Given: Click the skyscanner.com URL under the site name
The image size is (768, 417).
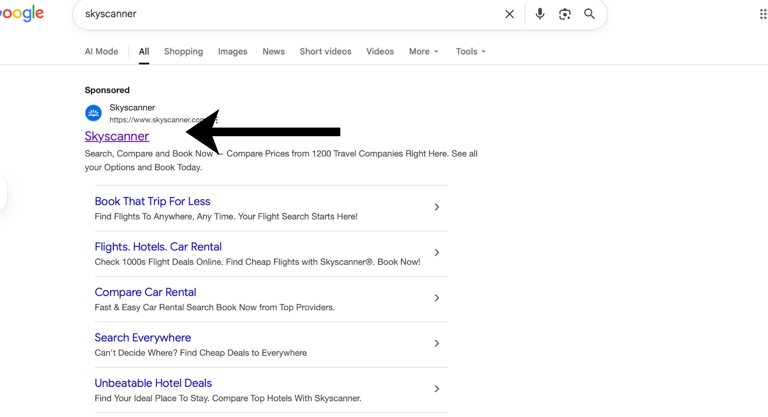Looking at the screenshot, I should (157, 120).
